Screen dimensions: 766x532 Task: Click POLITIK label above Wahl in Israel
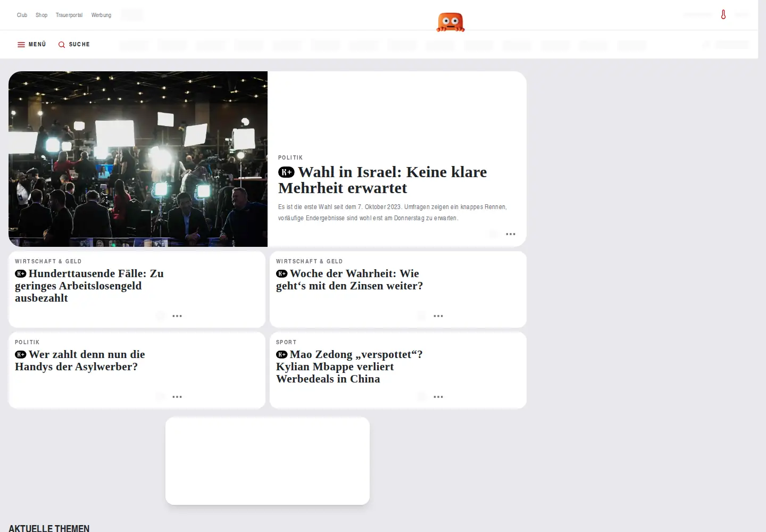[x=290, y=157]
